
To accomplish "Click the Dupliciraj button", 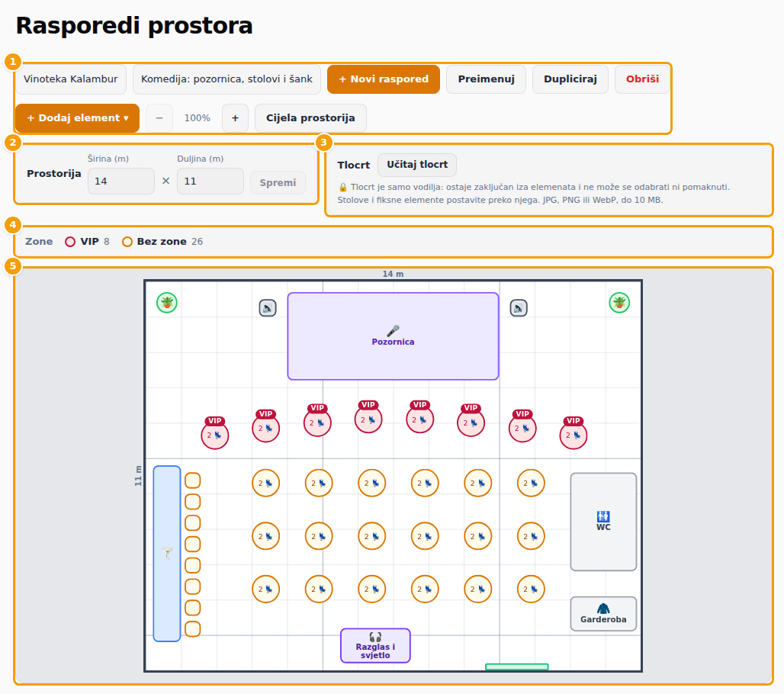I will (x=570, y=79).
